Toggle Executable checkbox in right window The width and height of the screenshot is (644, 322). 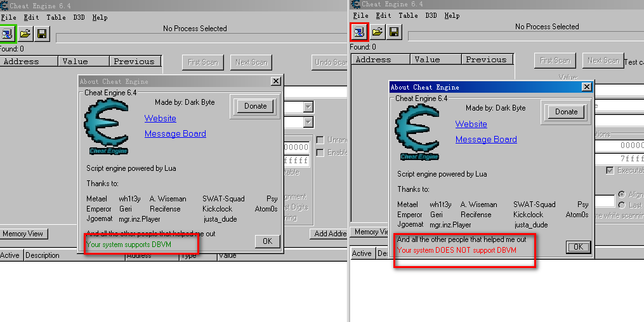click(x=610, y=171)
